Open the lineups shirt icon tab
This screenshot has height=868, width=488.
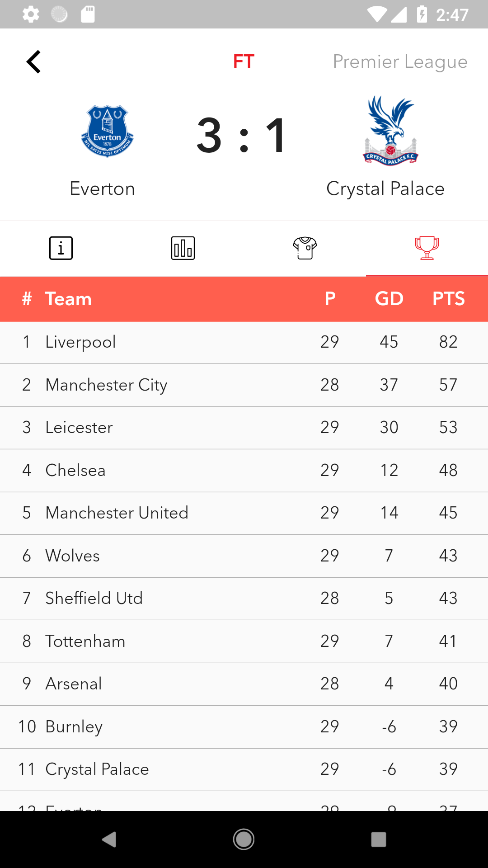[305, 248]
